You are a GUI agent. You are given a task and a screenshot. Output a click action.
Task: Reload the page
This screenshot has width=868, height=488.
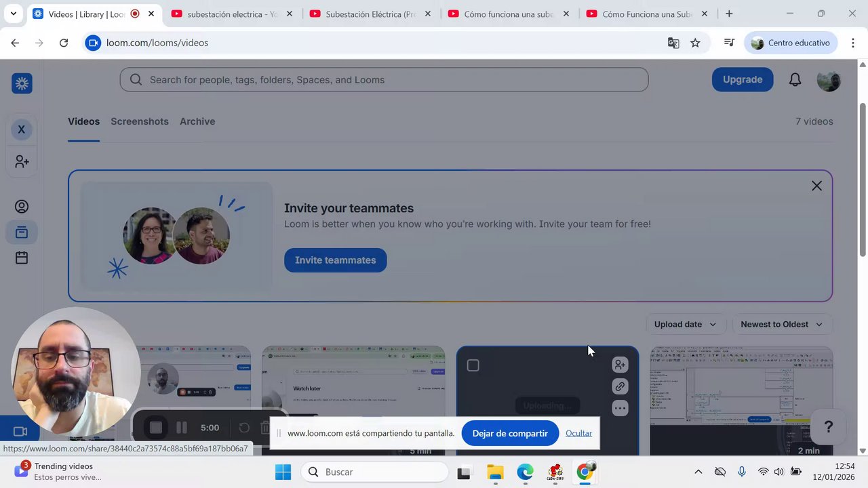tap(64, 43)
